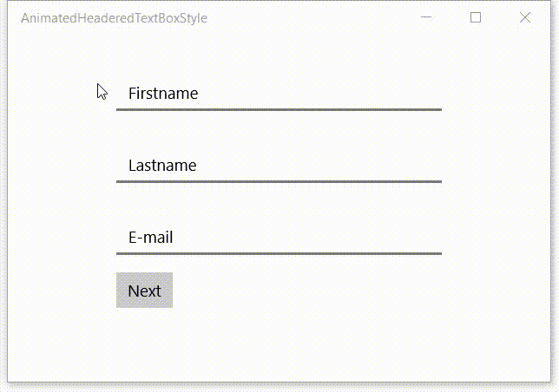
Task: Click the "E-mail" placeholder label
Action: click(151, 238)
